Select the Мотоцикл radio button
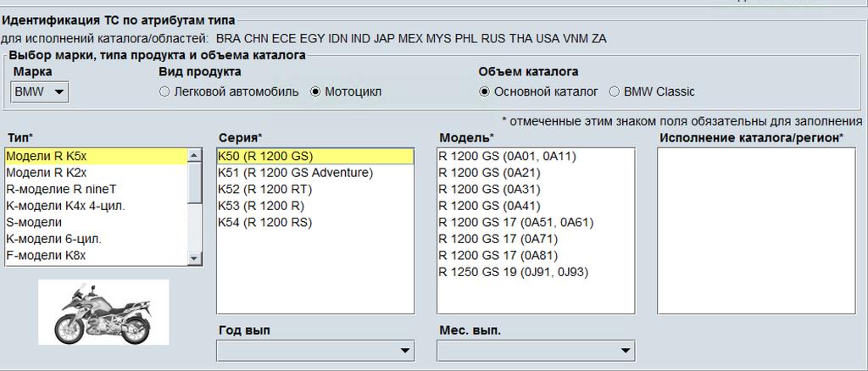Image resolution: width=868 pixels, height=371 pixels. click(316, 91)
